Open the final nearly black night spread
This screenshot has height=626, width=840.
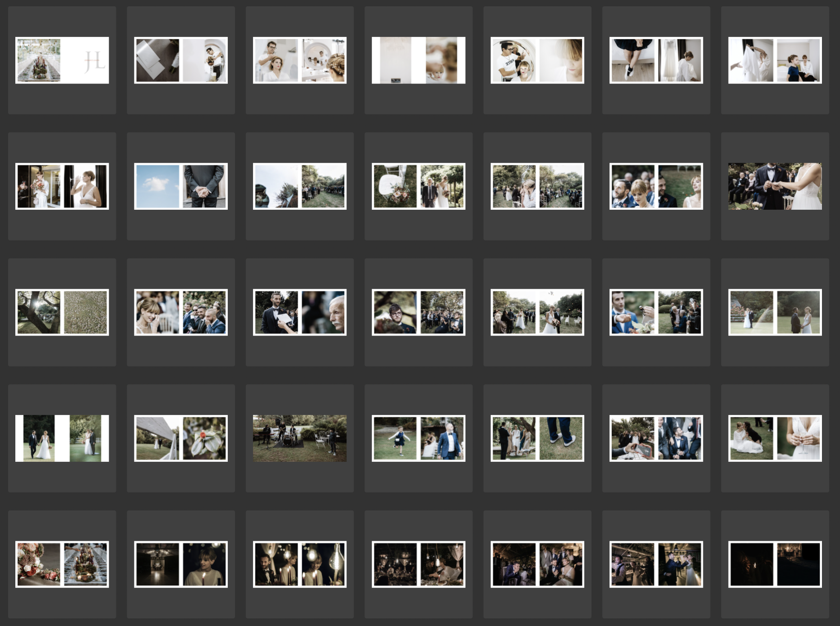775,564
